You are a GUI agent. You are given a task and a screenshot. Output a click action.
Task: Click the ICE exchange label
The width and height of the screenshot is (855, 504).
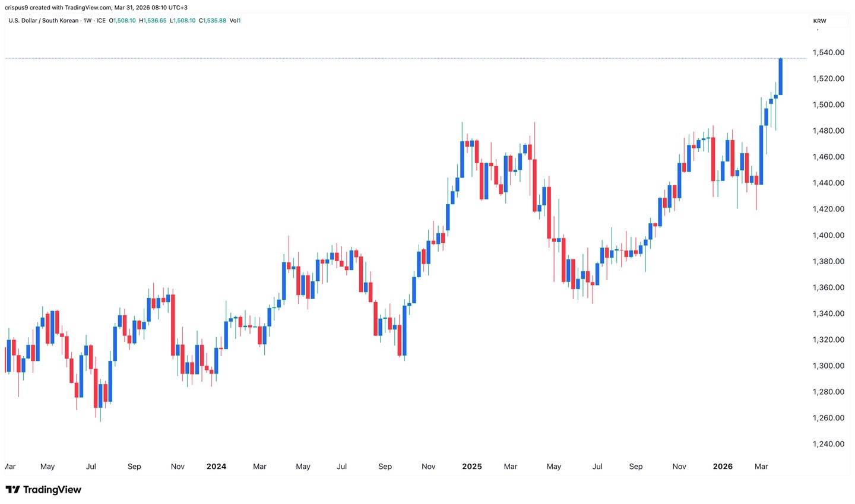pyautogui.click(x=101, y=21)
